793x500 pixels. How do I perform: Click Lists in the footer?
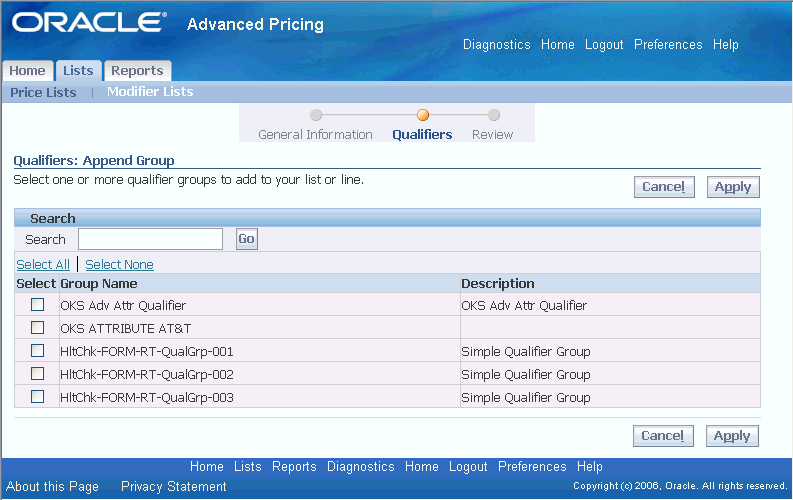(248, 466)
